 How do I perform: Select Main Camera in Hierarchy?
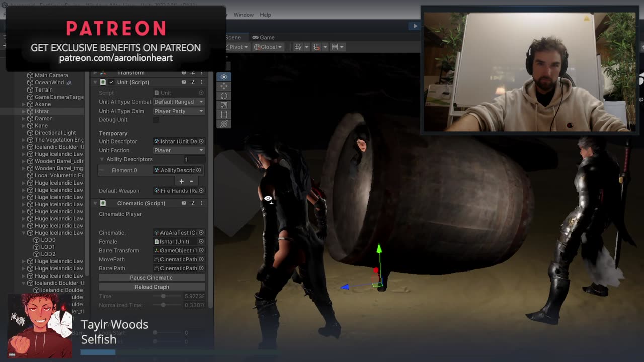[51, 75]
